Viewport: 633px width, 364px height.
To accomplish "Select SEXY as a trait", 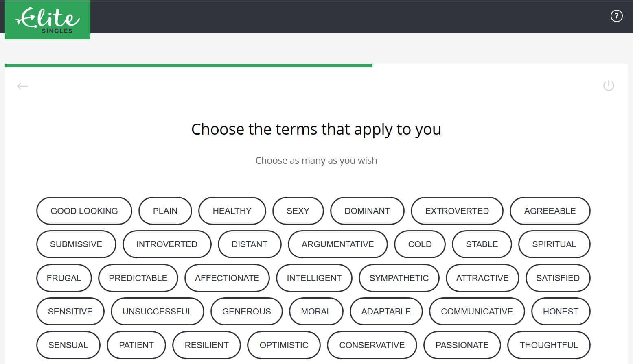I will pyautogui.click(x=298, y=211).
